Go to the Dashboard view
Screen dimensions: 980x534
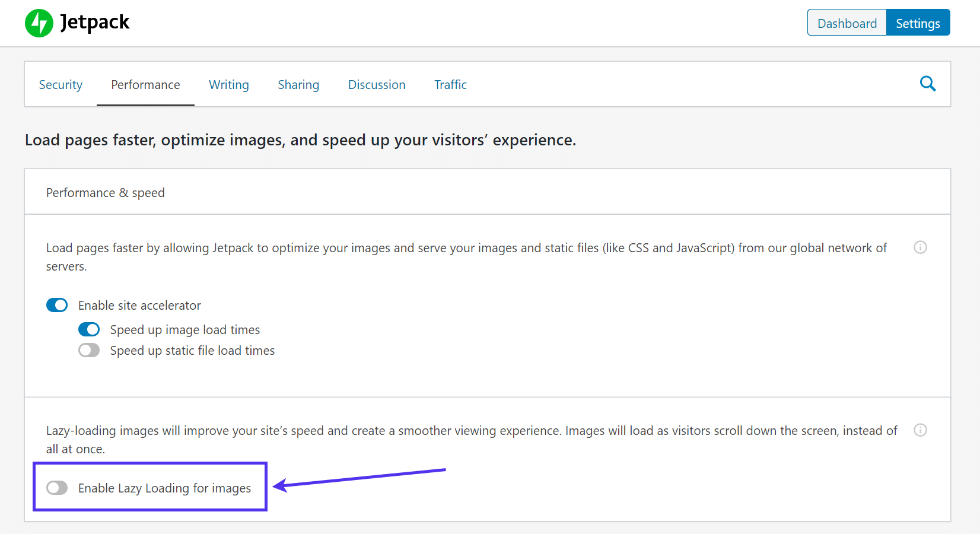pos(847,23)
